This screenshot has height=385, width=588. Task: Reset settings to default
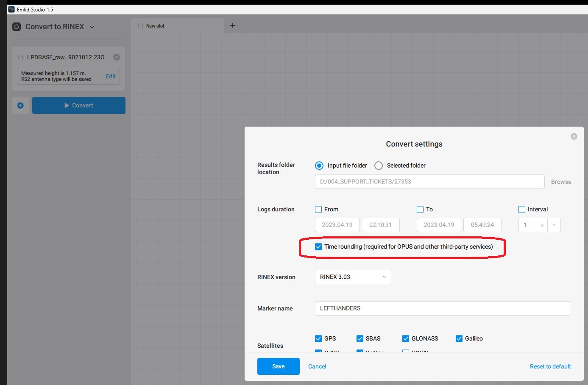tap(550, 366)
